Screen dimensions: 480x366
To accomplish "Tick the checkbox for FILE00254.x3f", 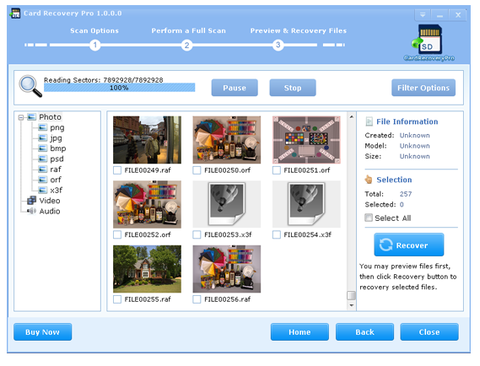I will 276,235.
